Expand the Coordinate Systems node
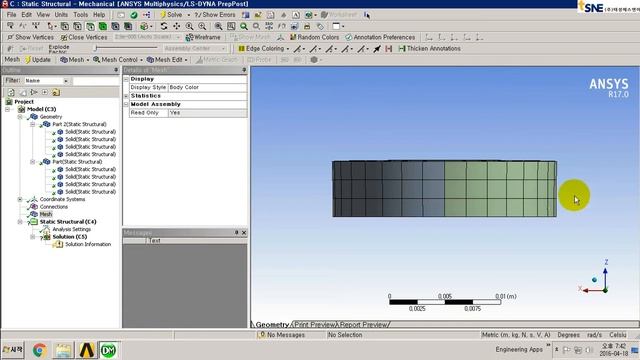Screen dimensions: 640x360 coord(20,199)
